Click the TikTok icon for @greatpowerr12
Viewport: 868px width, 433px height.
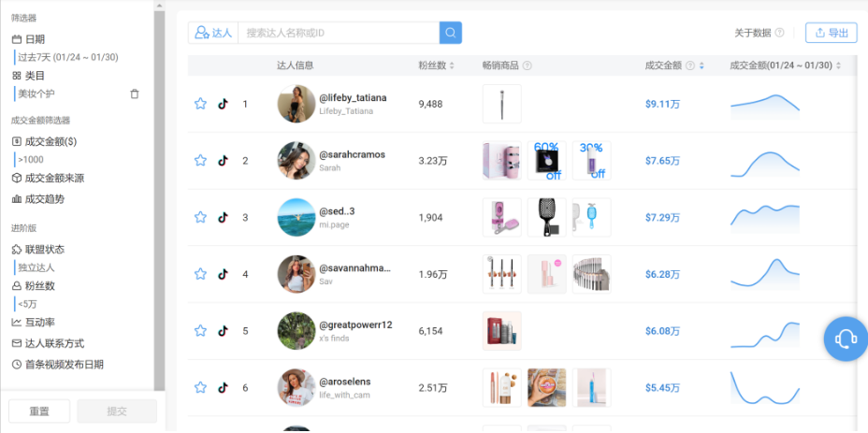tap(223, 331)
